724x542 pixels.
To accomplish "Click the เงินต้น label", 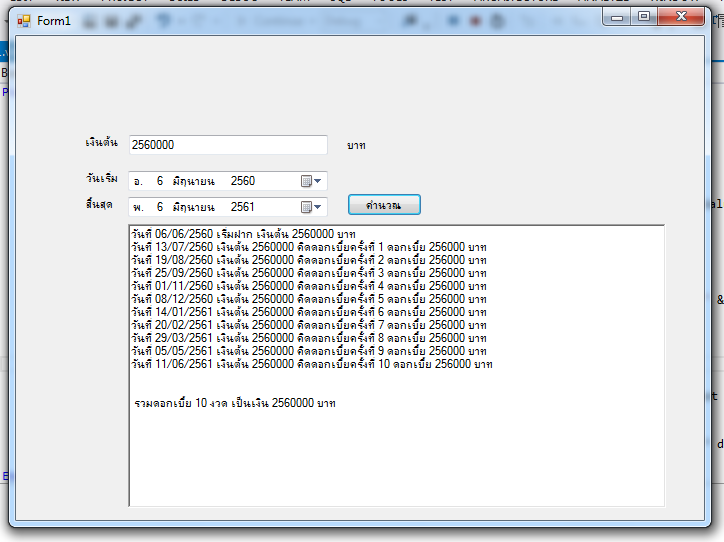I will click(102, 142).
